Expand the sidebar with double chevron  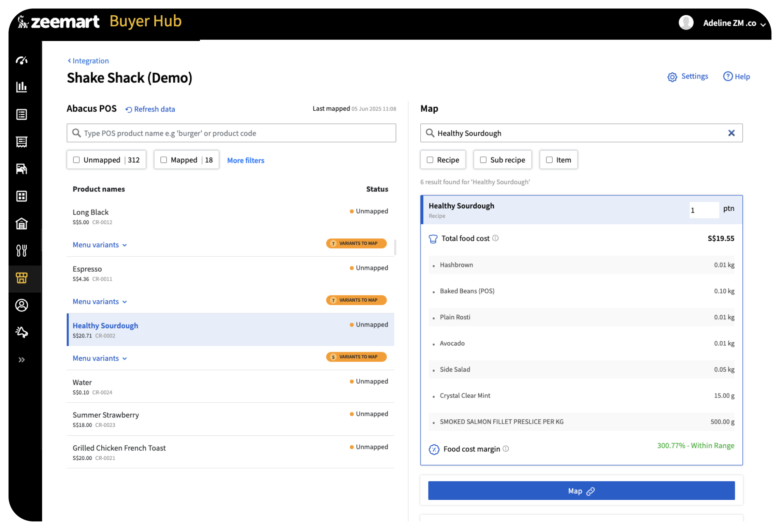[x=21, y=360]
